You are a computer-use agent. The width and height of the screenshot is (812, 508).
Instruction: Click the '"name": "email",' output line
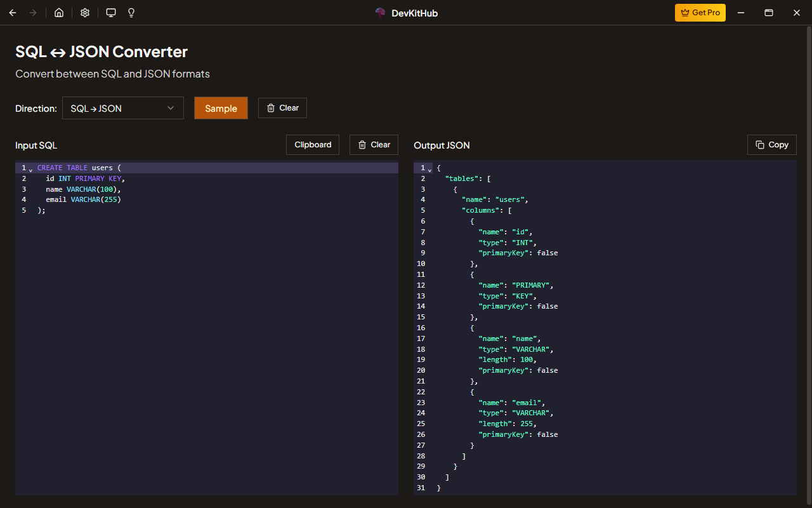[x=512, y=403]
